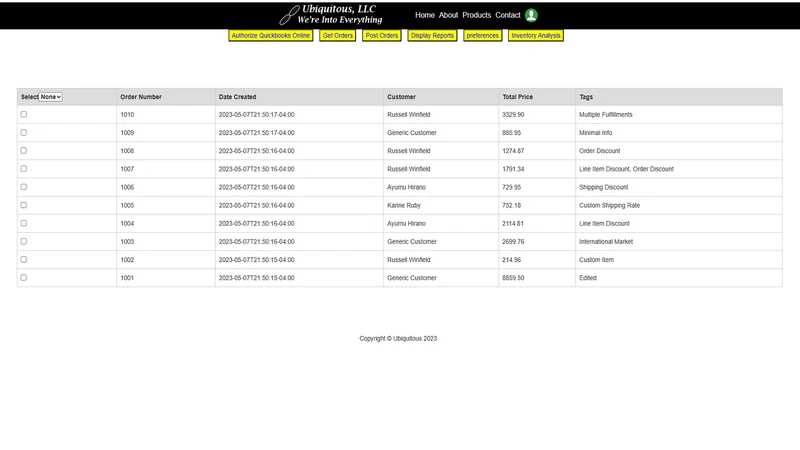
Task: Select the checkbox for order 1003
Action: coord(23,241)
